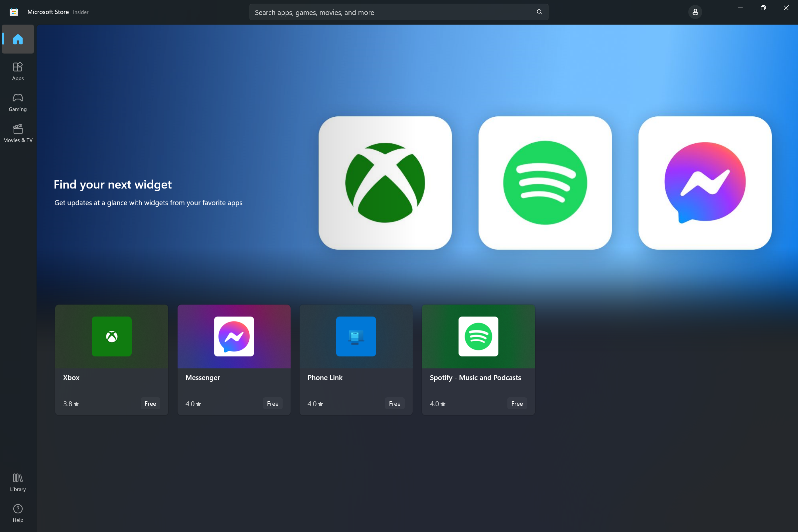
Task: Browse the Apps section
Action: click(17, 71)
